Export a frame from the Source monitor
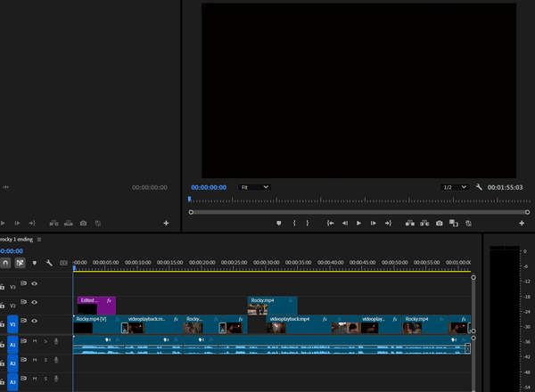This screenshot has width=535, height=392. (x=83, y=224)
